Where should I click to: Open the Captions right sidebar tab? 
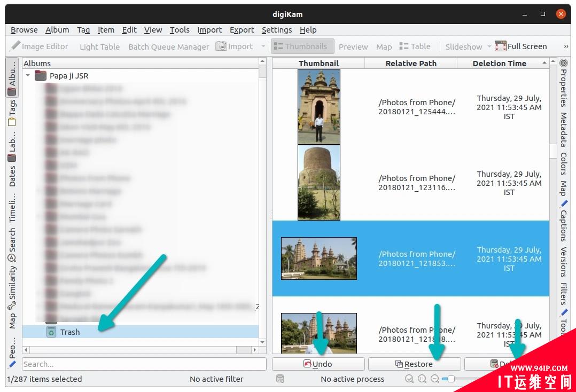click(x=564, y=221)
